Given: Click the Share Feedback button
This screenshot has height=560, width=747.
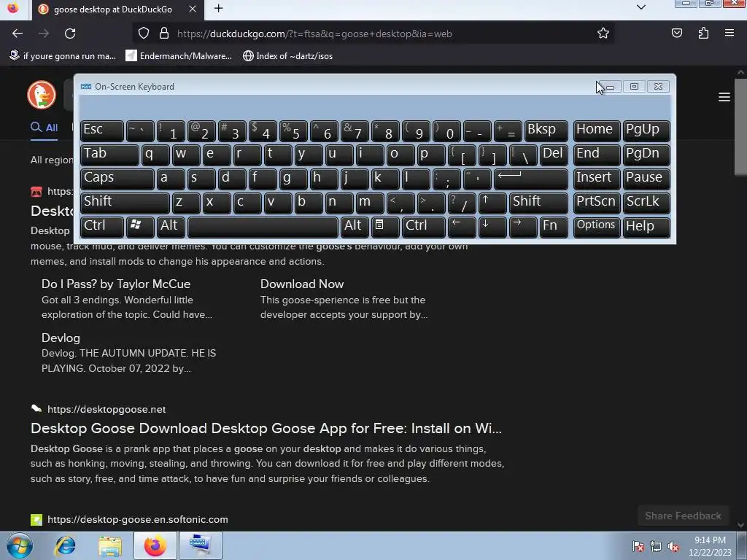Looking at the screenshot, I should click(x=683, y=516).
